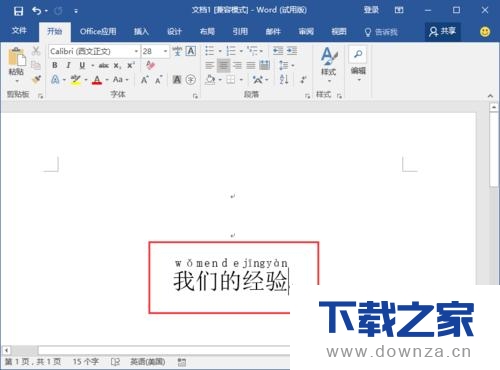Toggle Underline formatting
Image resolution: width=500 pixels, height=370 pixels.
coord(82,65)
